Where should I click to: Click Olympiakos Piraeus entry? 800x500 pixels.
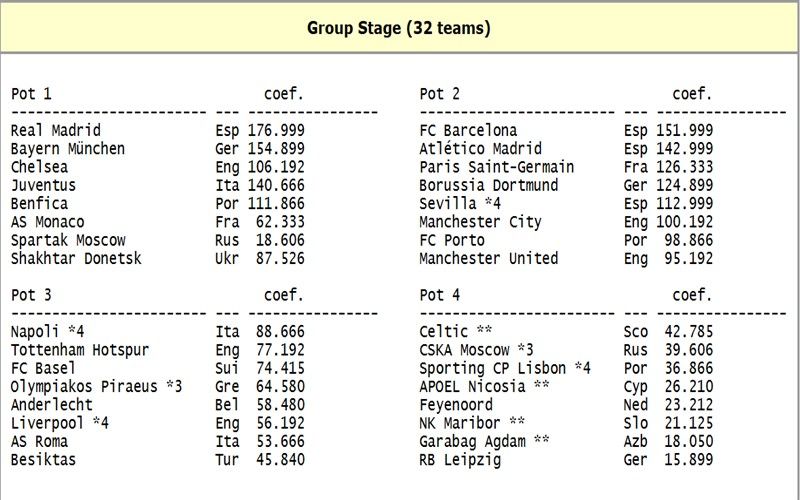click(84, 387)
